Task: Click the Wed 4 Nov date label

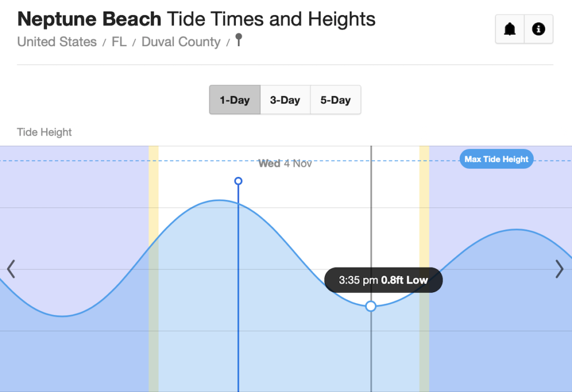Action: click(x=285, y=164)
